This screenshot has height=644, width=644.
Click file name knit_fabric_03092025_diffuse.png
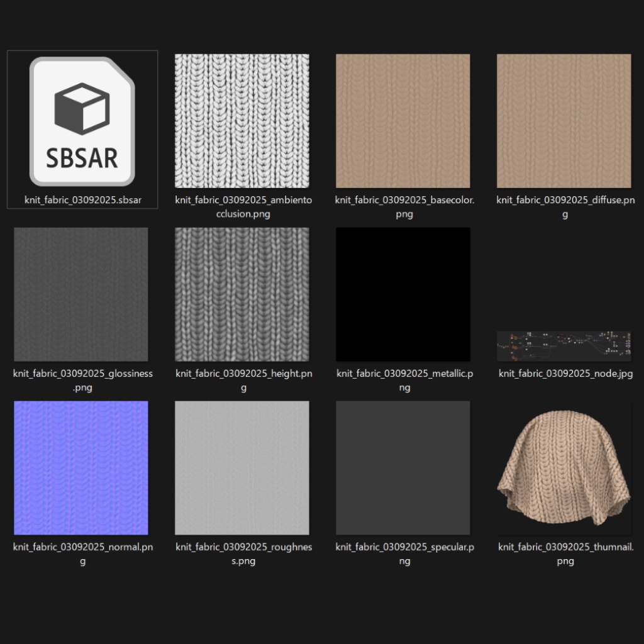(x=565, y=207)
